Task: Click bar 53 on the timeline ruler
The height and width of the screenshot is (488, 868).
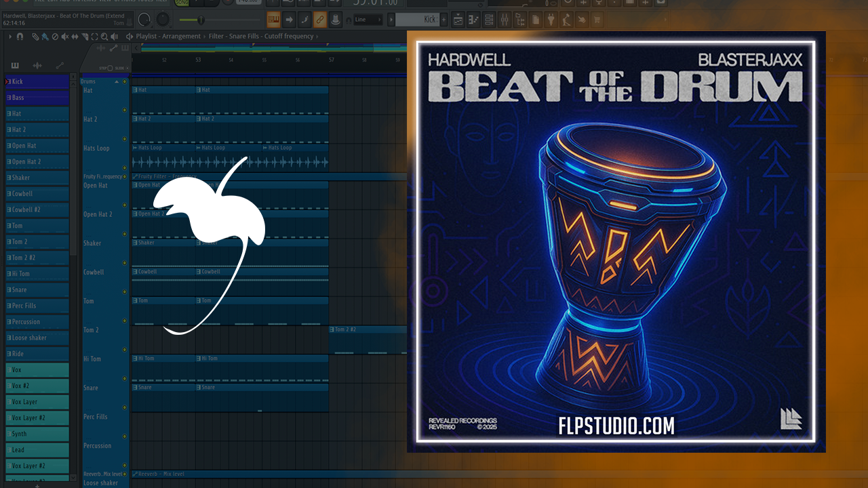Action: coord(198,60)
